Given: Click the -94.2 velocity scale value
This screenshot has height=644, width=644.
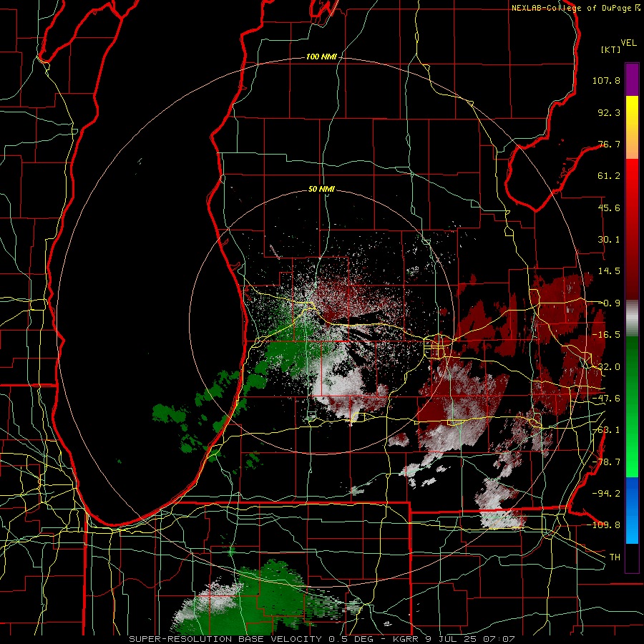Looking at the screenshot, I should 606,494.
